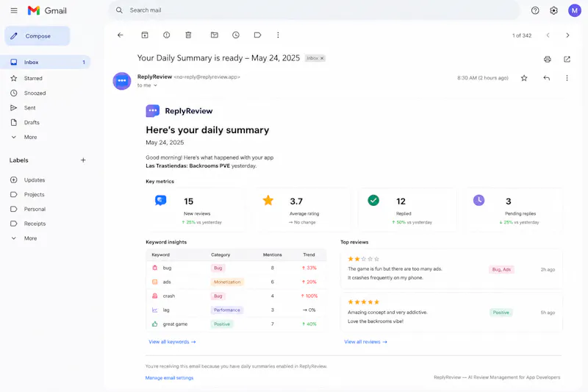Open Manage email settings link
Screen dimensions: 588x392
pyautogui.click(x=170, y=378)
